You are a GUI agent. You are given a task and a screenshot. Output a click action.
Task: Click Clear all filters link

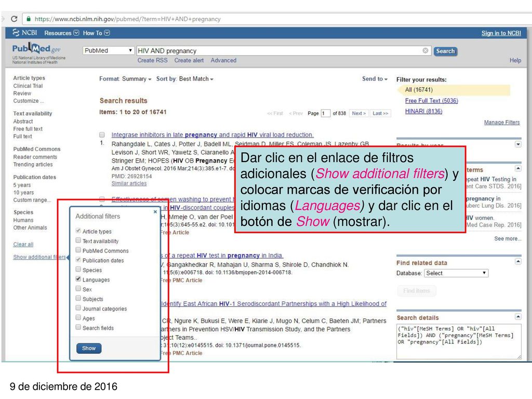click(x=23, y=244)
